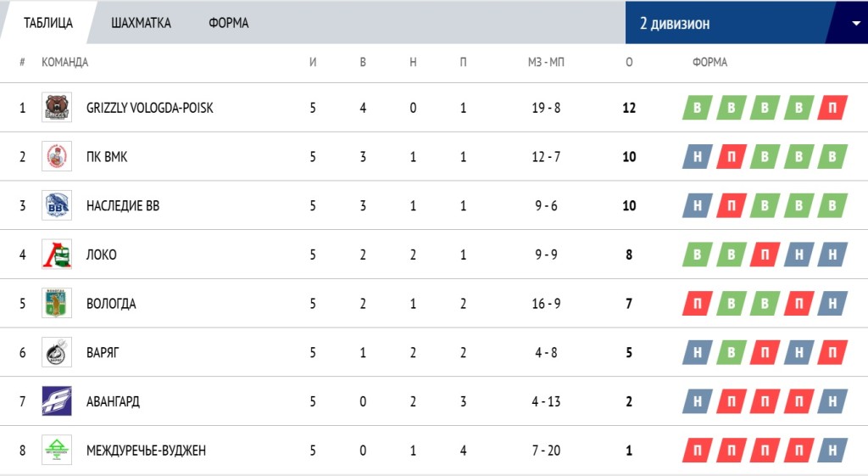
Task: Open the GRIZZLY VOLOGDA-POISK team link
Action: click(149, 108)
